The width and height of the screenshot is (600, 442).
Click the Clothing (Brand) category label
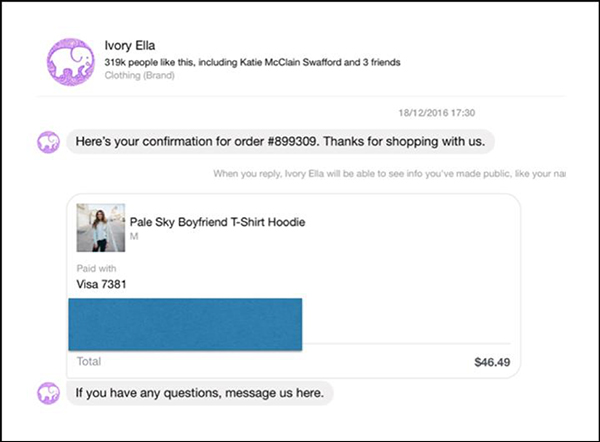[139, 75]
